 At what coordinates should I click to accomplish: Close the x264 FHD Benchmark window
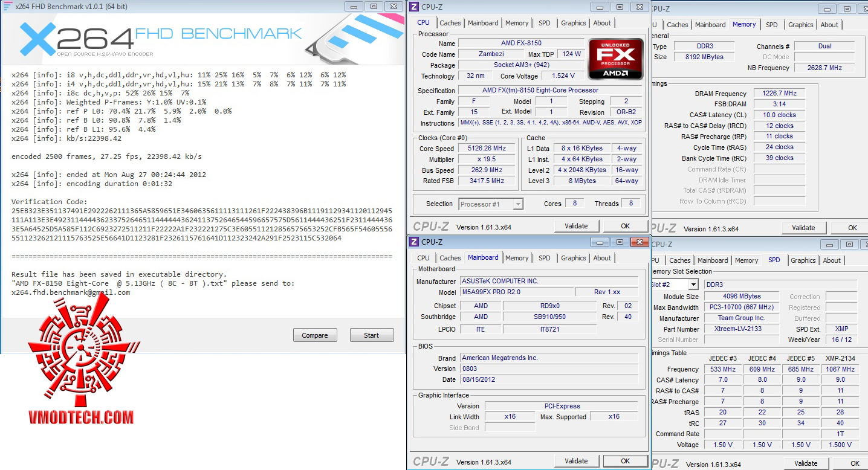[x=393, y=6]
